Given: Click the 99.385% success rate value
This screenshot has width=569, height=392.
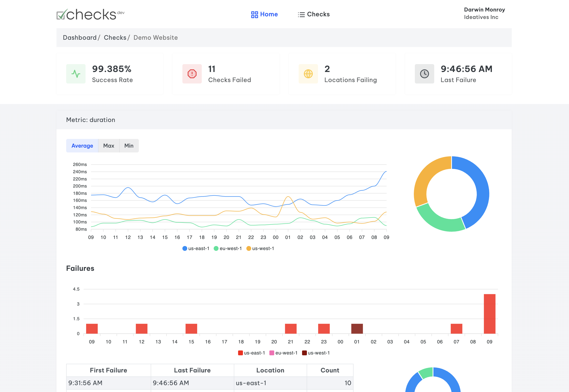Looking at the screenshot, I should (x=112, y=69).
